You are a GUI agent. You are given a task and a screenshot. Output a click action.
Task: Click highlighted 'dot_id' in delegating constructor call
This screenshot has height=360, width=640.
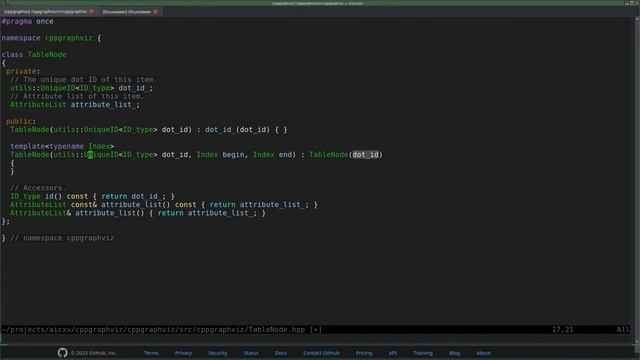pos(365,155)
